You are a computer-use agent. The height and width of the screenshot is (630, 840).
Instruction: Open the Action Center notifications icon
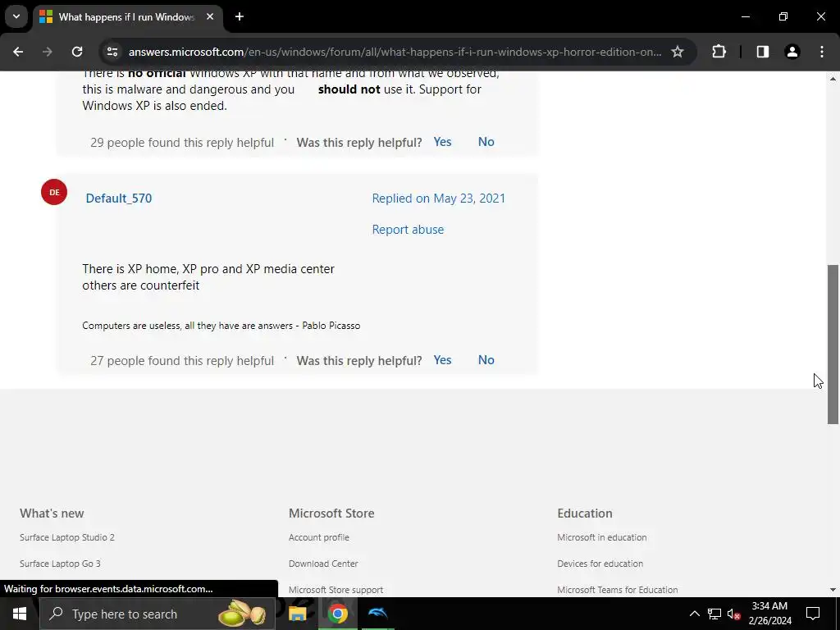click(x=813, y=614)
